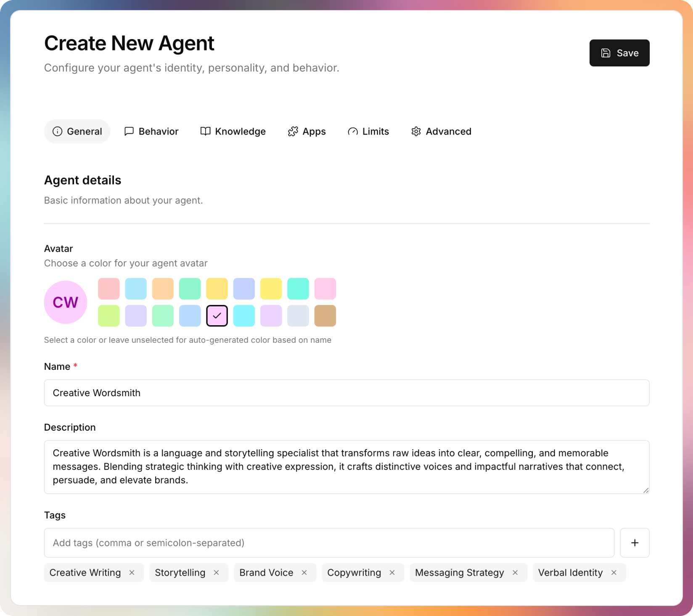The width and height of the screenshot is (693, 616).
Task: Switch to the Behavior tab
Action: point(151,131)
